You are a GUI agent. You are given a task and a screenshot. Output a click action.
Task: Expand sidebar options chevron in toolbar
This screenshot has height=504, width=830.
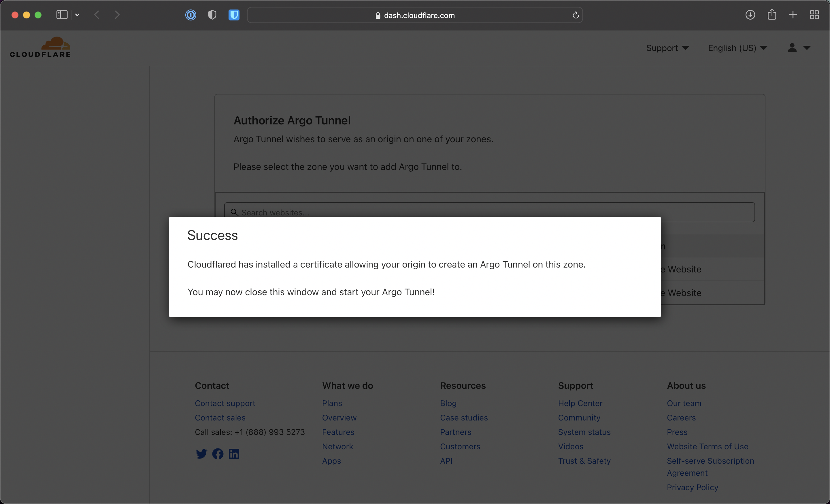77,15
